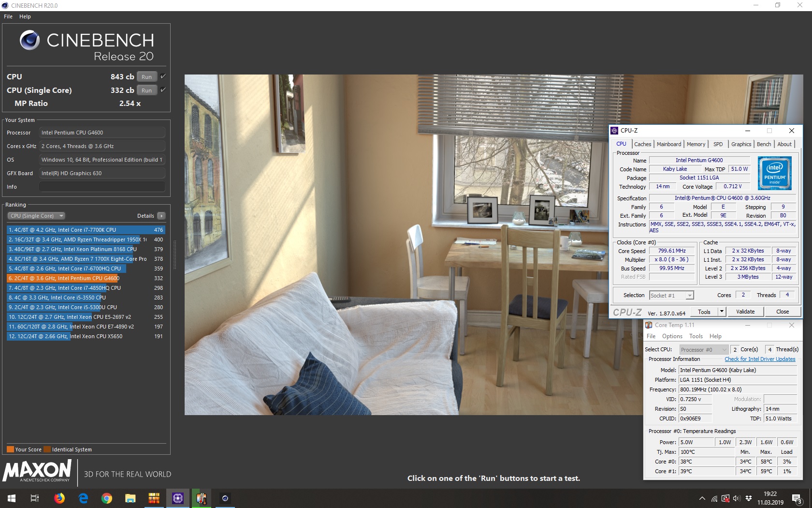This screenshot has height=508, width=812.
Task: Switch to Core Temp via its taskbar icon
Action: 202,498
